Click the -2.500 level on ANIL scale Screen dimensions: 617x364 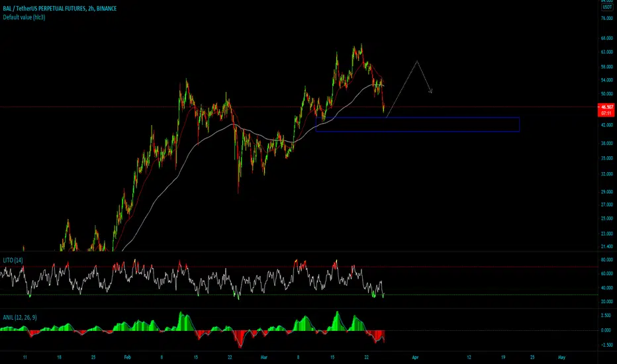tap(606, 345)
